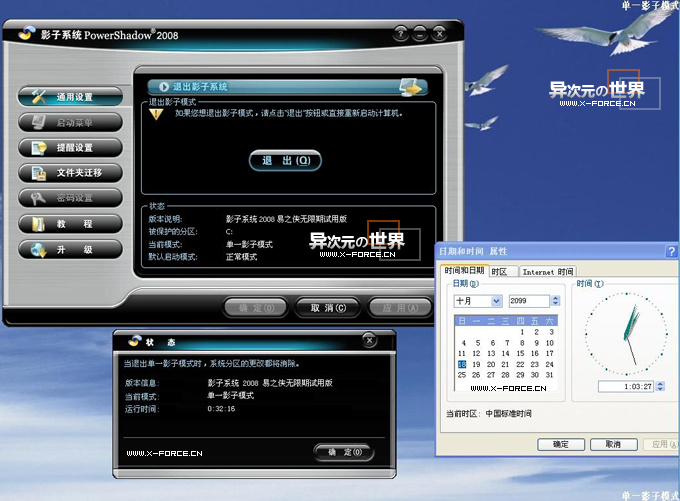Click the computer icon beside 启动菜单

point(39,122)
